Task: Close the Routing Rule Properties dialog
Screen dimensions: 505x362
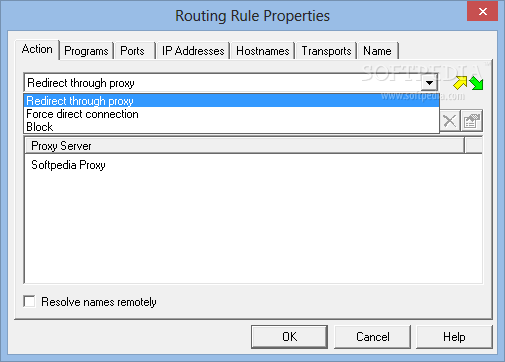Action: pos(482,12)
